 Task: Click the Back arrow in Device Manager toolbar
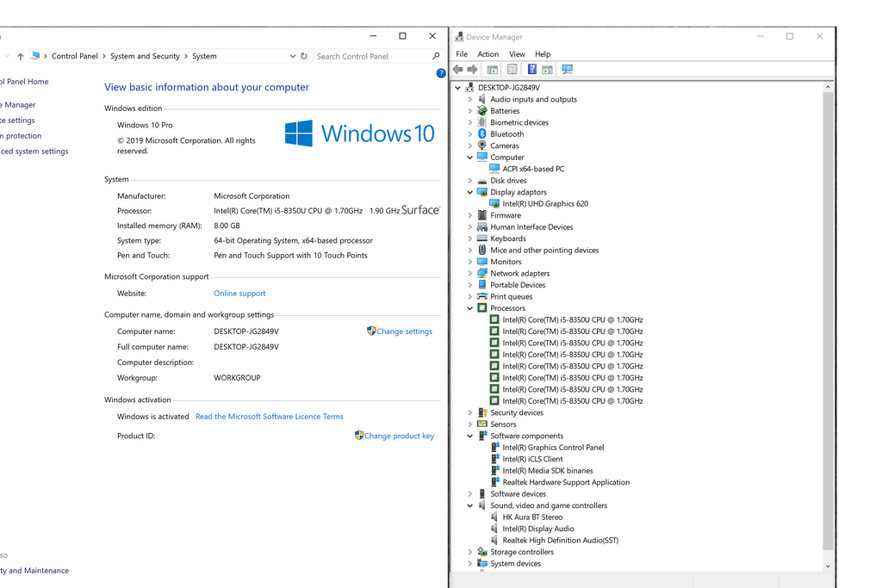click(x=458, y=69)
